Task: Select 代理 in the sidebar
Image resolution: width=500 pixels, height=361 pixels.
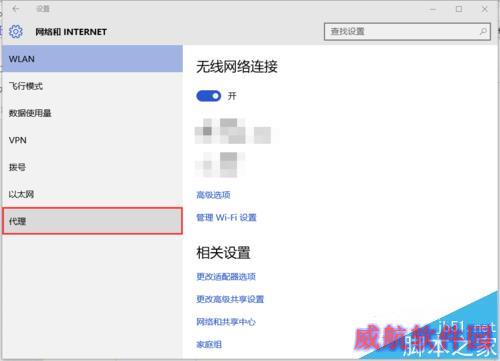Action: pyautogui.click(x=93, y=221)
